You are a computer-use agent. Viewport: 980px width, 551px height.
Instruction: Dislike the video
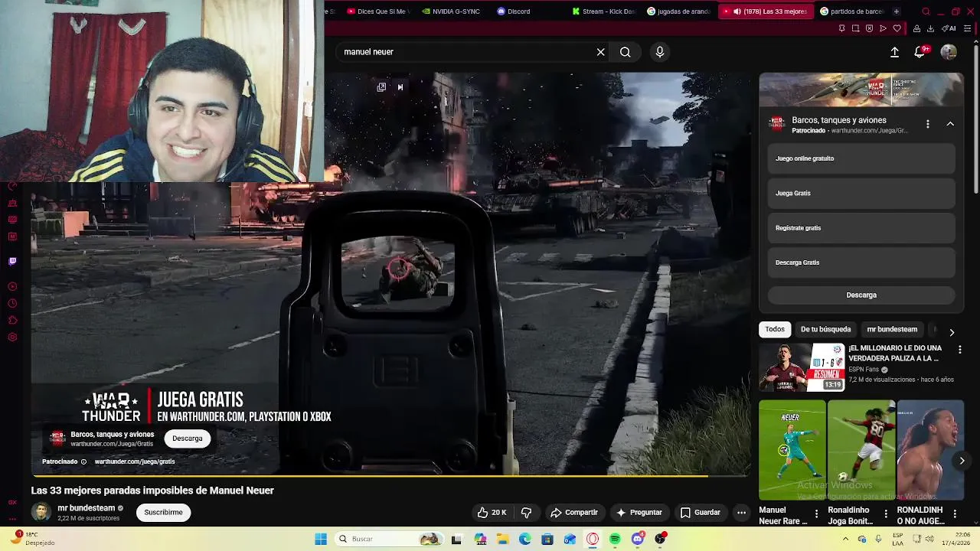click(x=526, y=513)
